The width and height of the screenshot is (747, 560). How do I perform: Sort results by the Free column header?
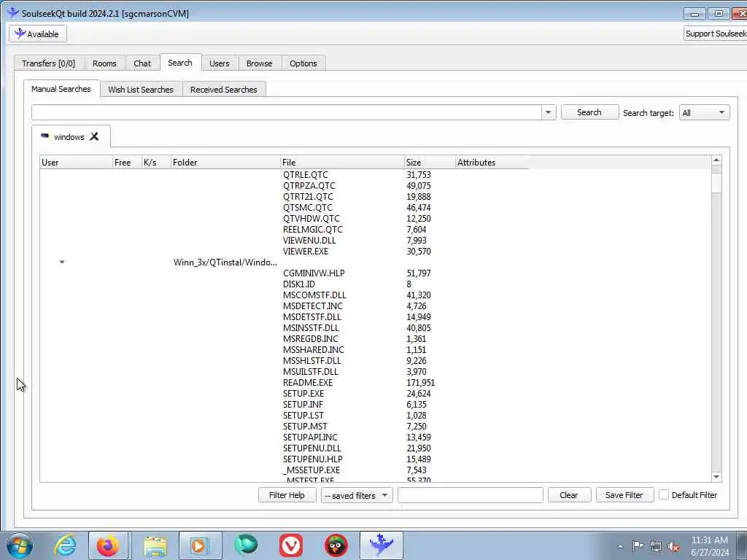pos(127,163)
